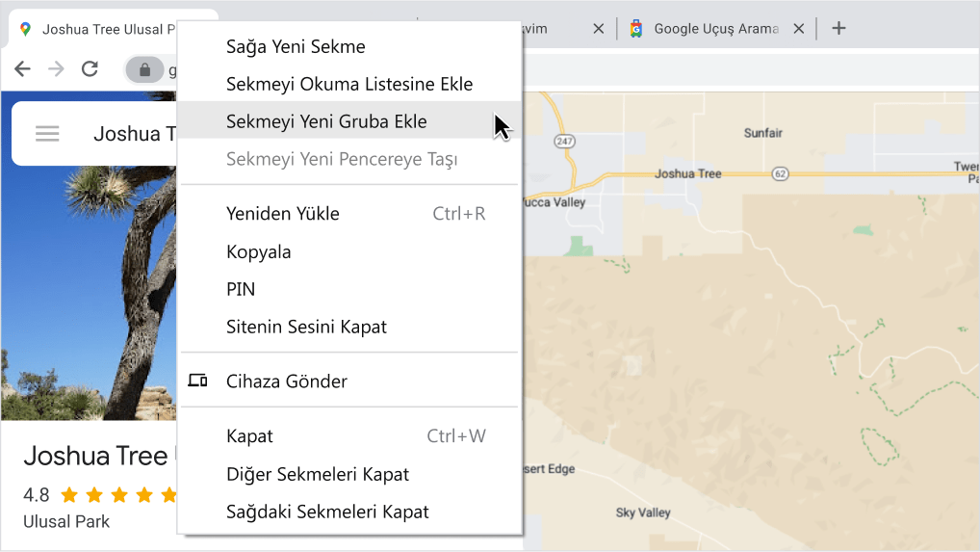Open the Google Maps hamburger menu

[47, 134]
